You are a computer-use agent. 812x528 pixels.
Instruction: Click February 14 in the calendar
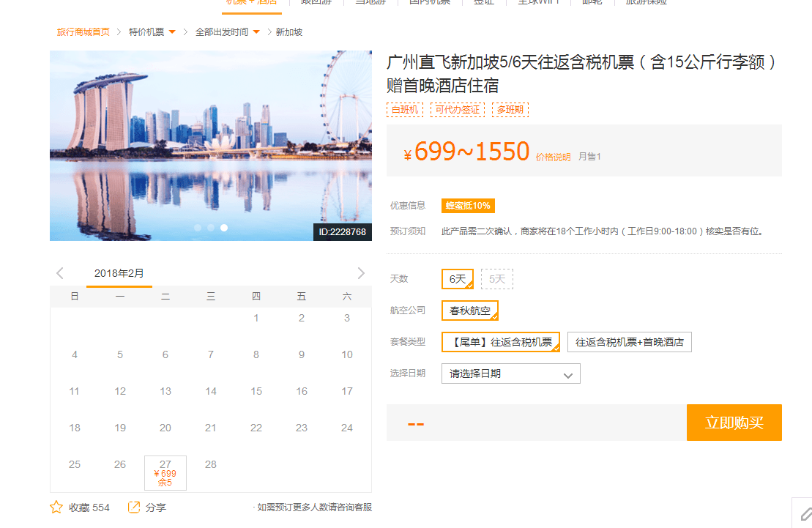click(x=211, y=391)
